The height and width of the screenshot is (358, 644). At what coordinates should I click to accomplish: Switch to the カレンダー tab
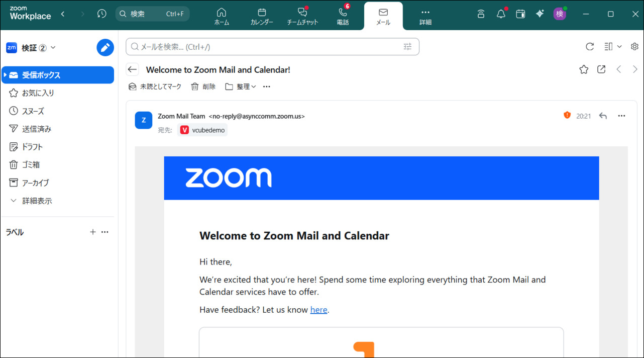[262, 16]
